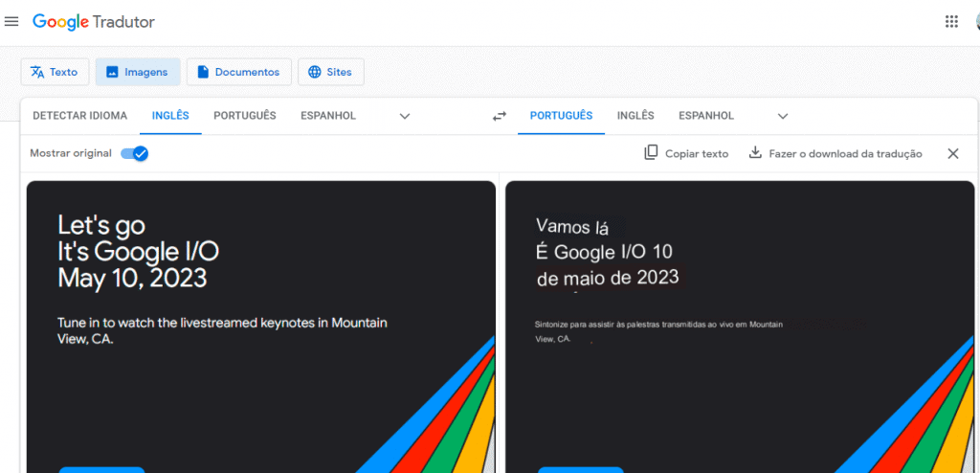Select Detectar idioma as source
The height and width of the screenshot is (473, 980).
click(x=80, y=116)
